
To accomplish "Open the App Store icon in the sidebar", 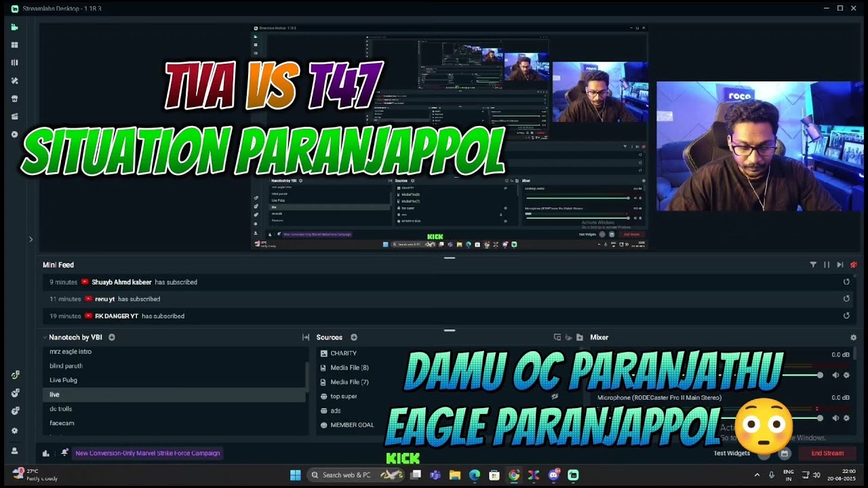I will point(14,98).
